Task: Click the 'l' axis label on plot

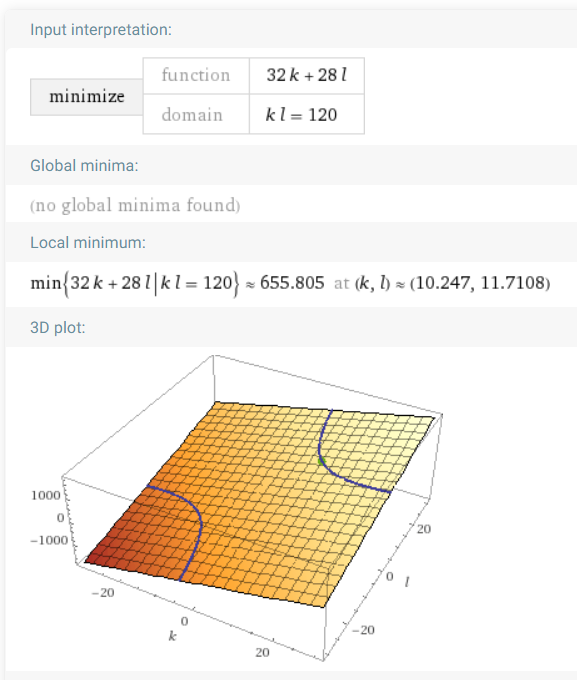Action: [407, 582]
